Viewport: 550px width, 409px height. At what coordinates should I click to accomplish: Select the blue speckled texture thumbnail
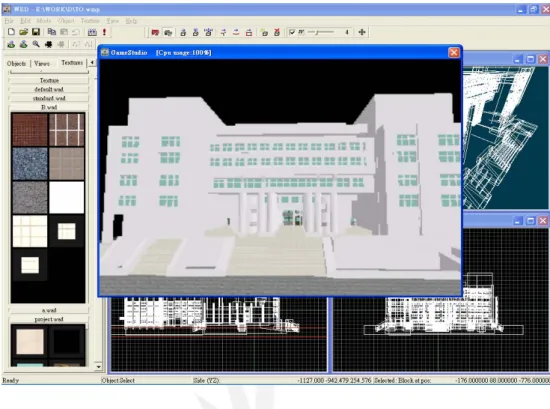point(29,163)
